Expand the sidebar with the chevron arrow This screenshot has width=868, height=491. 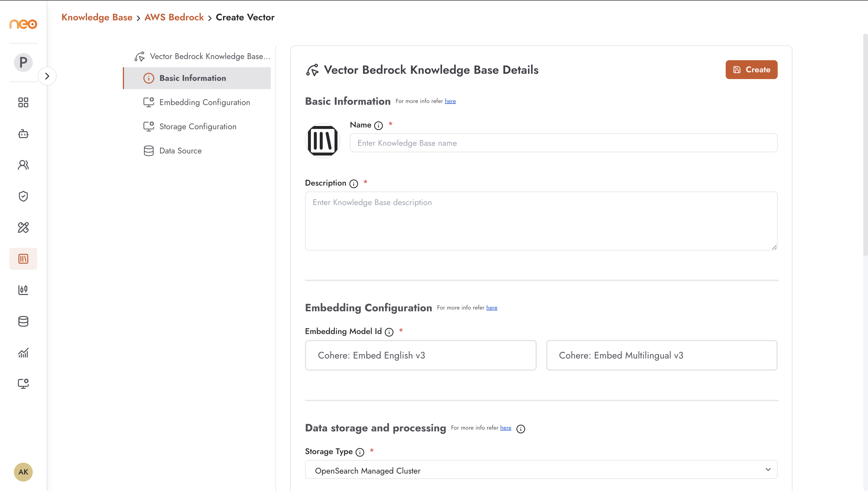coord(47,76)
